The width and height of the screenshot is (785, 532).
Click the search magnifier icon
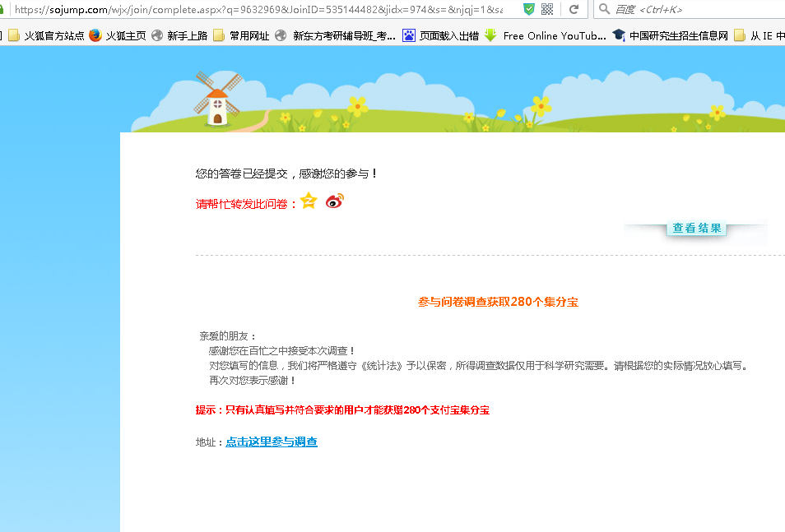(x=604, y=9)
